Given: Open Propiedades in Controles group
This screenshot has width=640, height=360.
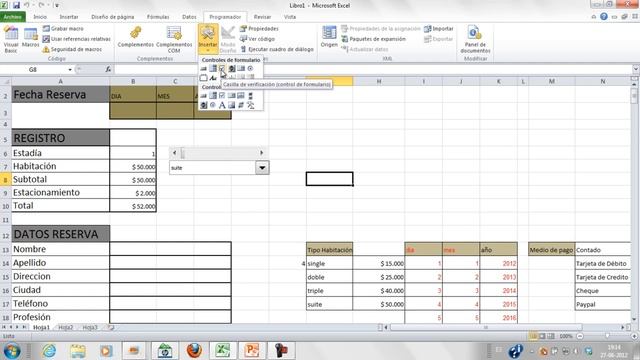Looking at the screenshot, I should 259,29.
